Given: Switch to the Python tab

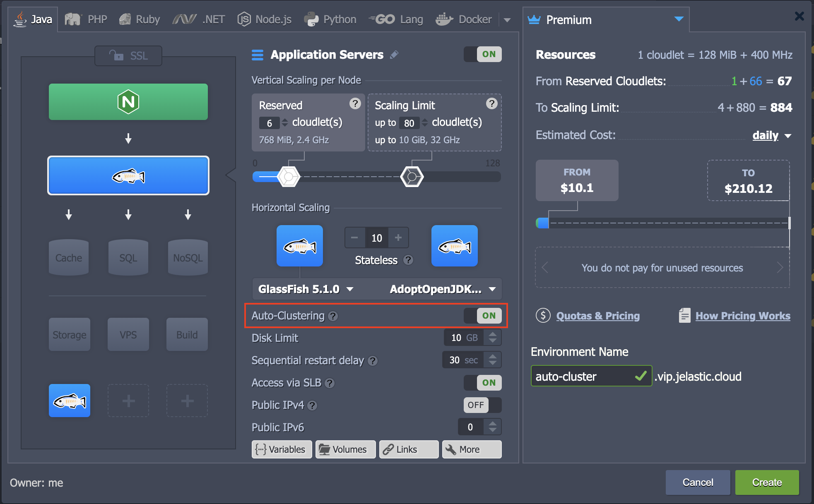Looking at the screenshot, I should coord(330,19).
